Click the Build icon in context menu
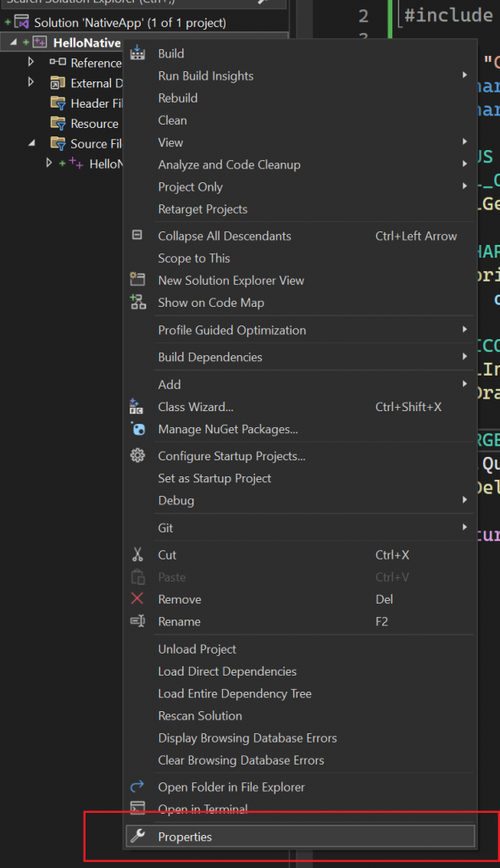 point(137,53)
